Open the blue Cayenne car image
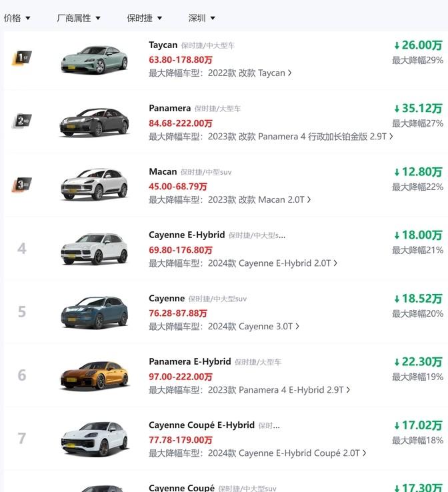Image resolution: width=448 pixels, height=492 pixels. coord(94,313)
